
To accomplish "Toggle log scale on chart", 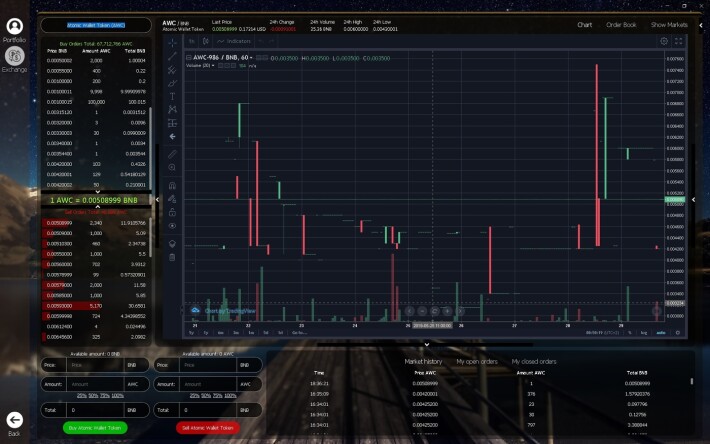I will pyautogui.click(x=643, y=333).
